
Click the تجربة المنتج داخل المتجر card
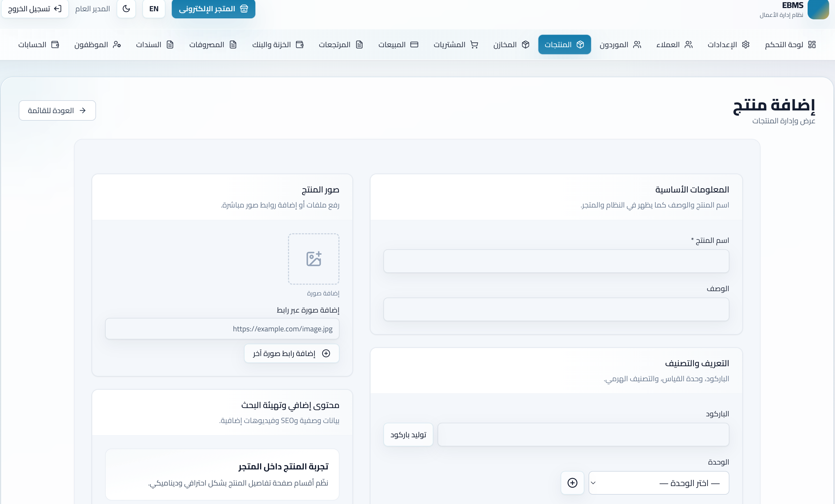pos(222,475)
